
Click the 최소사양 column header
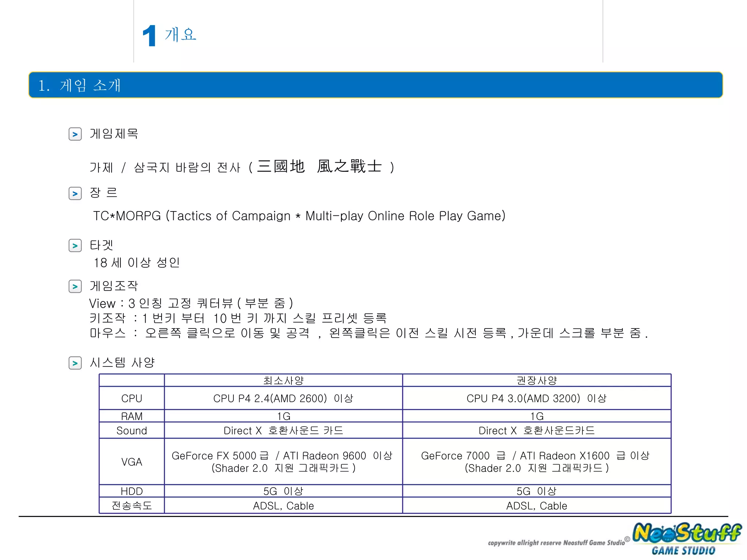click(283, 381)
